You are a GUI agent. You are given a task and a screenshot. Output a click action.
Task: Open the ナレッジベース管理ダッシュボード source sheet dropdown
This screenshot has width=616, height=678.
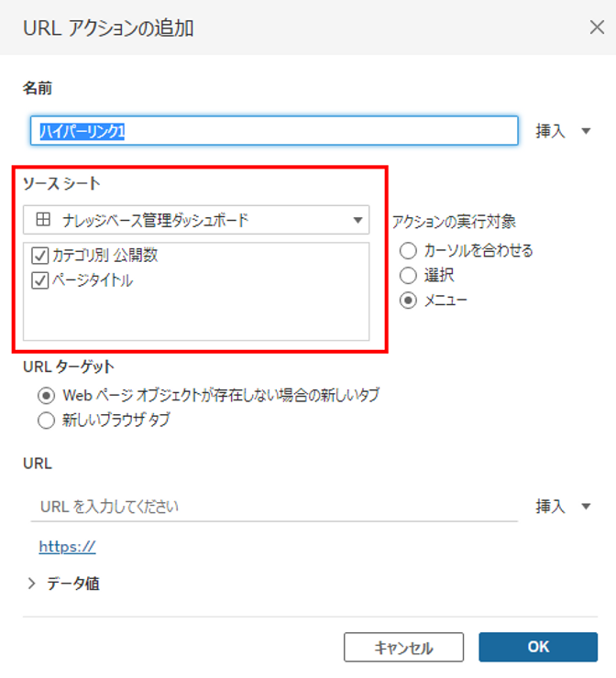pos(196,220)
